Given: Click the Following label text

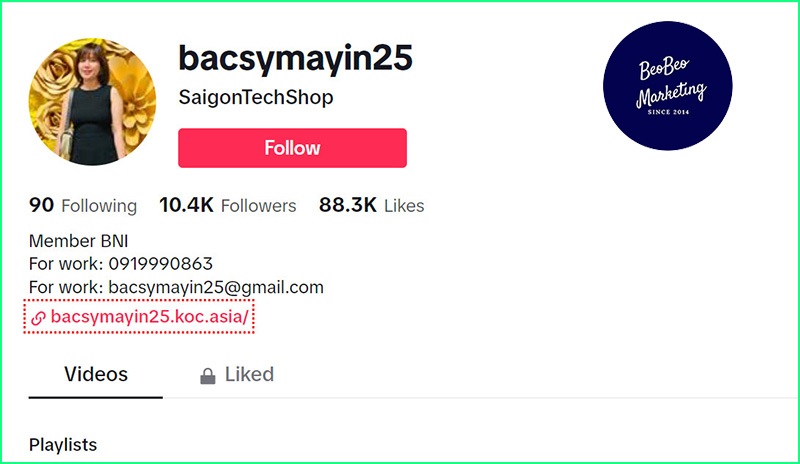Looking at the screenshot, I should point(99,206).
